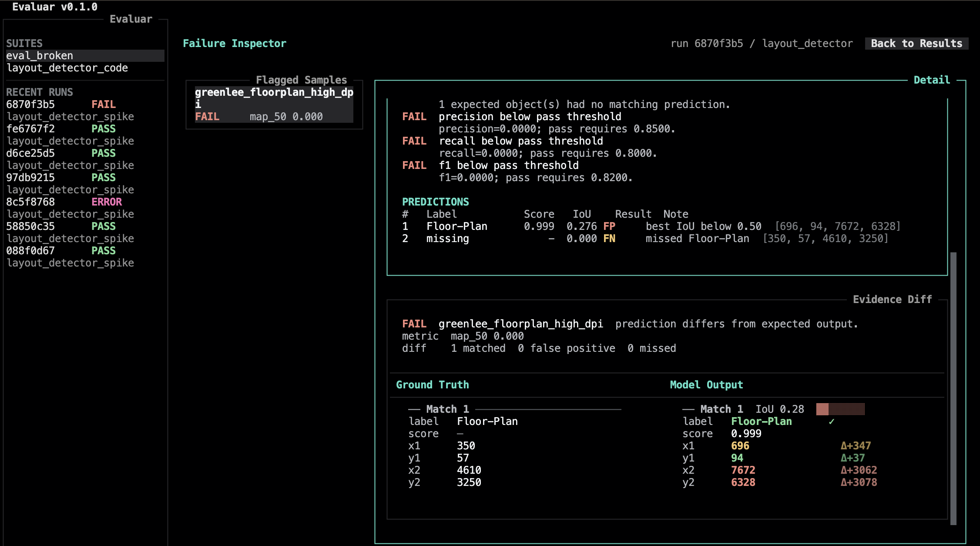Click the Ground Truth column header
This screenshot has height=546, width=980.
433,385
